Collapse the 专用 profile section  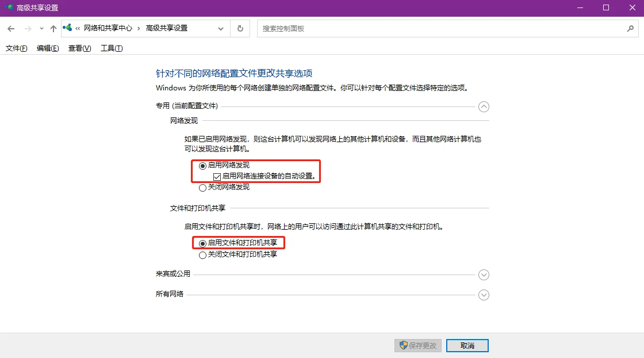[484, 106]
